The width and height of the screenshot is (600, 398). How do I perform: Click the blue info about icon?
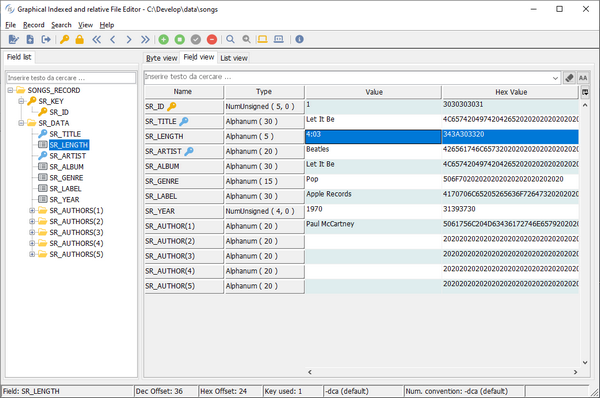click(300, 39)
